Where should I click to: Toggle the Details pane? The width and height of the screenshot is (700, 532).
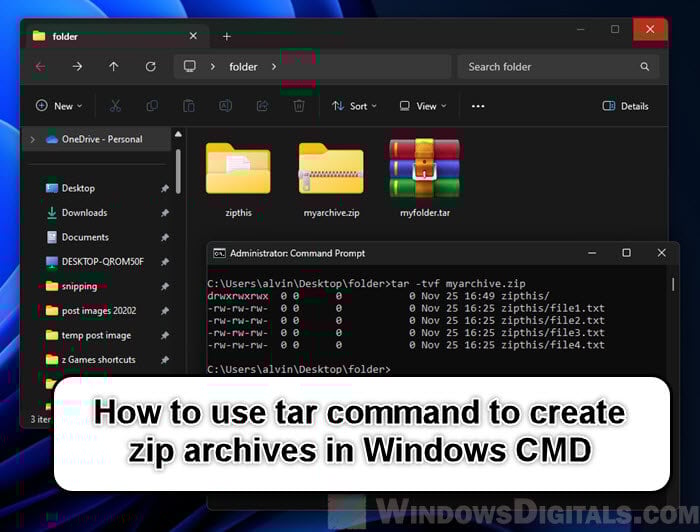[x=625, y=106]
